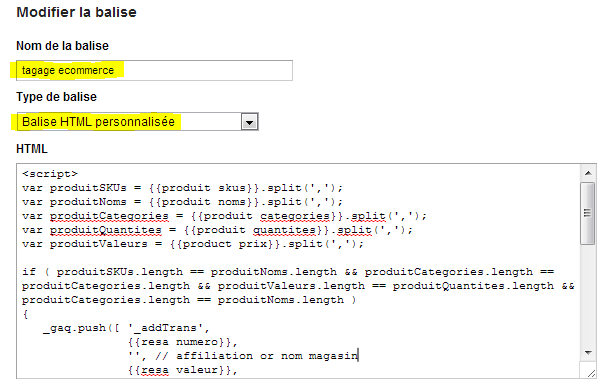Click the 'var produitCategories' code line

tap(224, 216)
